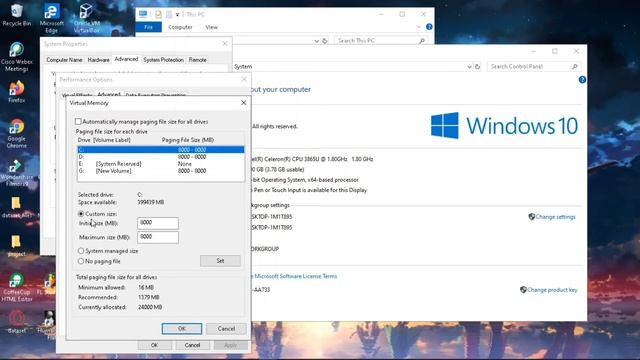Click the Maximum size input field
The height and width of the screenshot is (360, 640).
click(x=158, y=237)
